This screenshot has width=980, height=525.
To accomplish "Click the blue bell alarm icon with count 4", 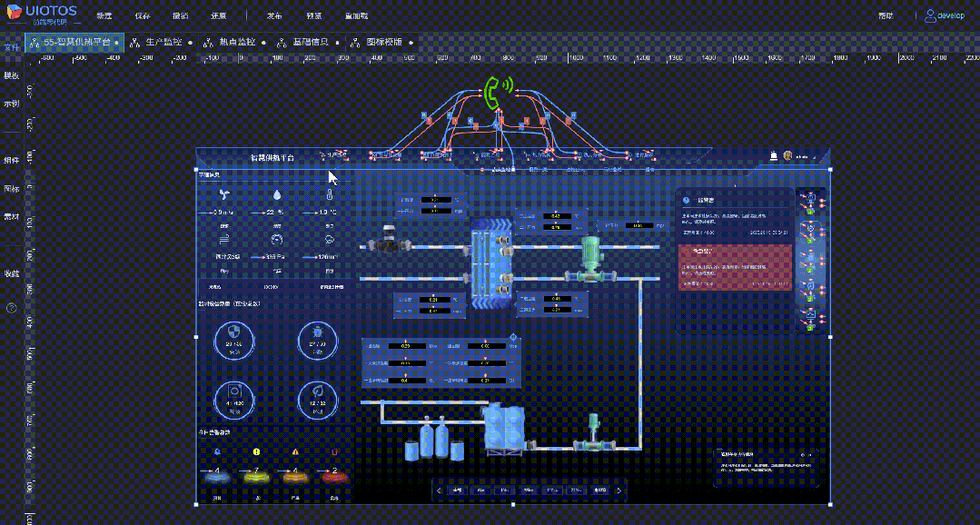I will (x=217, y=451).
